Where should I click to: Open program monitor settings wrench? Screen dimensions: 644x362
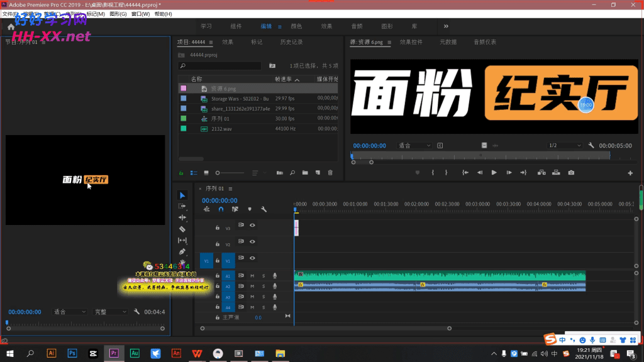pyautogui.click(x=136, y=312)
